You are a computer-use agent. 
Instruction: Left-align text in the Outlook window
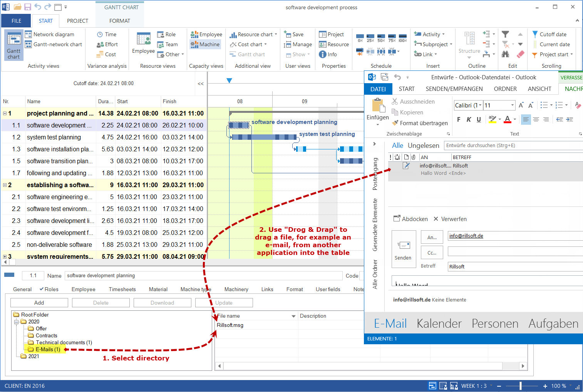526,119
